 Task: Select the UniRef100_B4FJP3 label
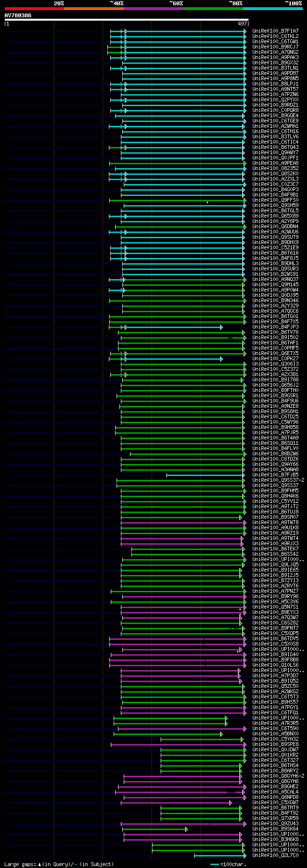[275, 327]
